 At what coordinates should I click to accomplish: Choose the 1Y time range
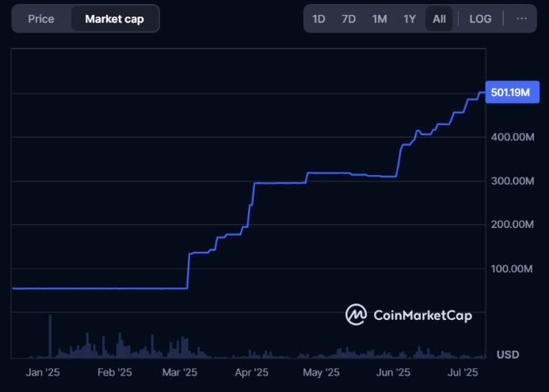[409, 18]
